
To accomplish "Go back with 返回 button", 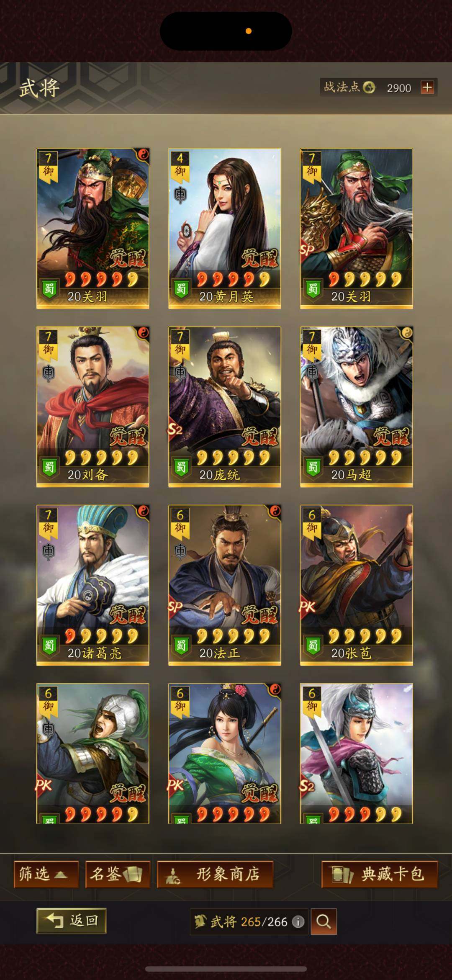I will pos(71,921).
